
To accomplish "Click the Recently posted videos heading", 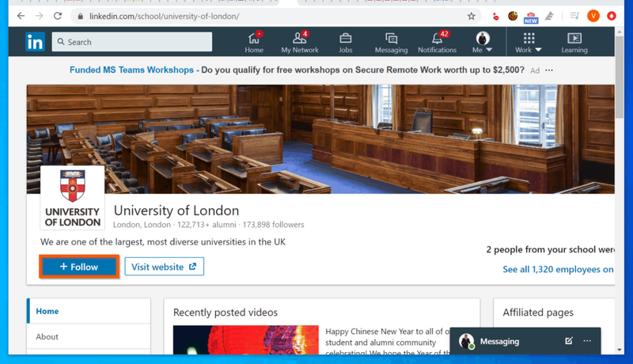I will pos(226,313).
